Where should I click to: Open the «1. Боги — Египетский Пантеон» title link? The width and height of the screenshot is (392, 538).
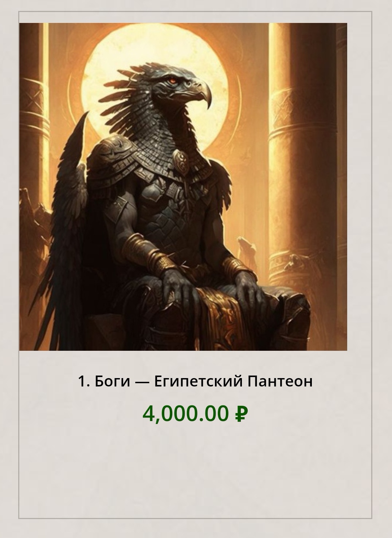tap(195, 381)
